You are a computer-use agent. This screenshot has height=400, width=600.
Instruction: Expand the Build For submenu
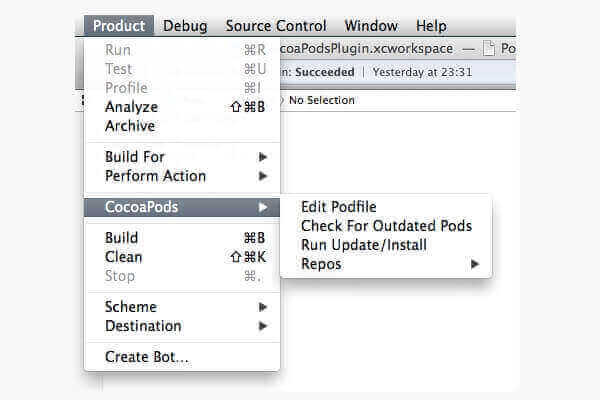pos(135,157)
